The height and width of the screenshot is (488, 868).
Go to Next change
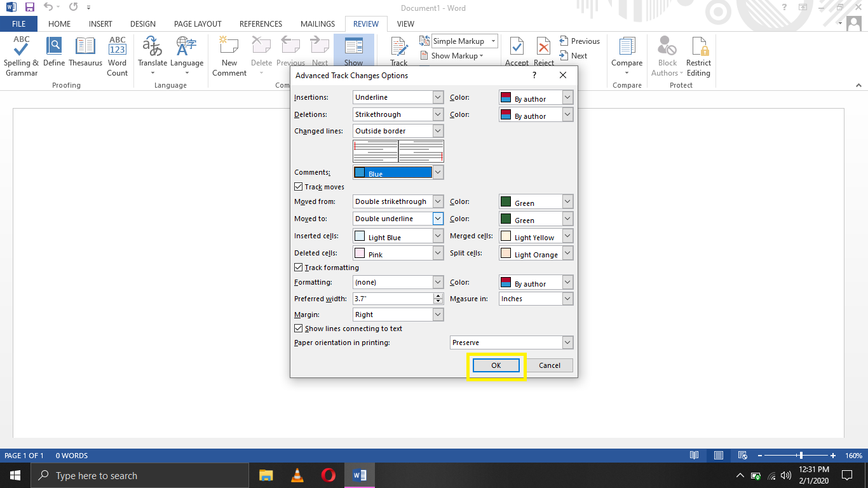573,55
